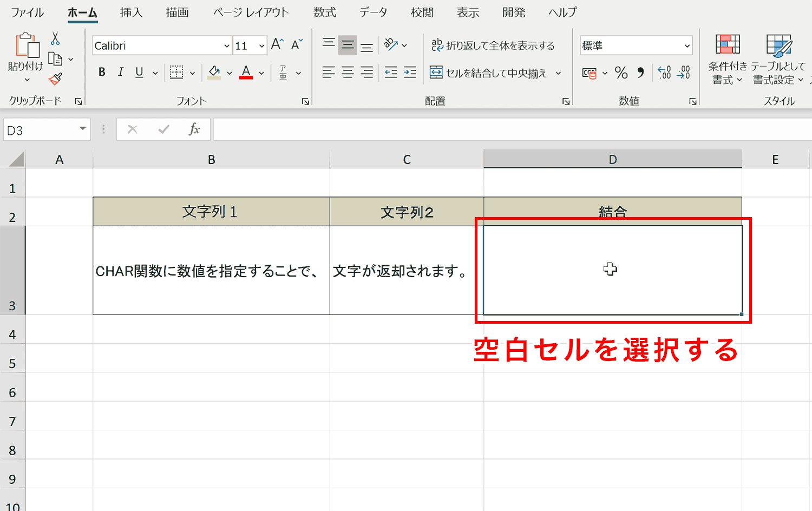
Task: Decrease indent icon
Action: tap(391, 73)
